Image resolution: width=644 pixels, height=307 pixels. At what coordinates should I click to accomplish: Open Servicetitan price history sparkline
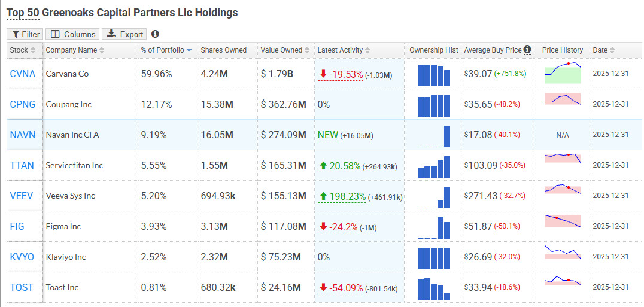(x=563, y=158)
